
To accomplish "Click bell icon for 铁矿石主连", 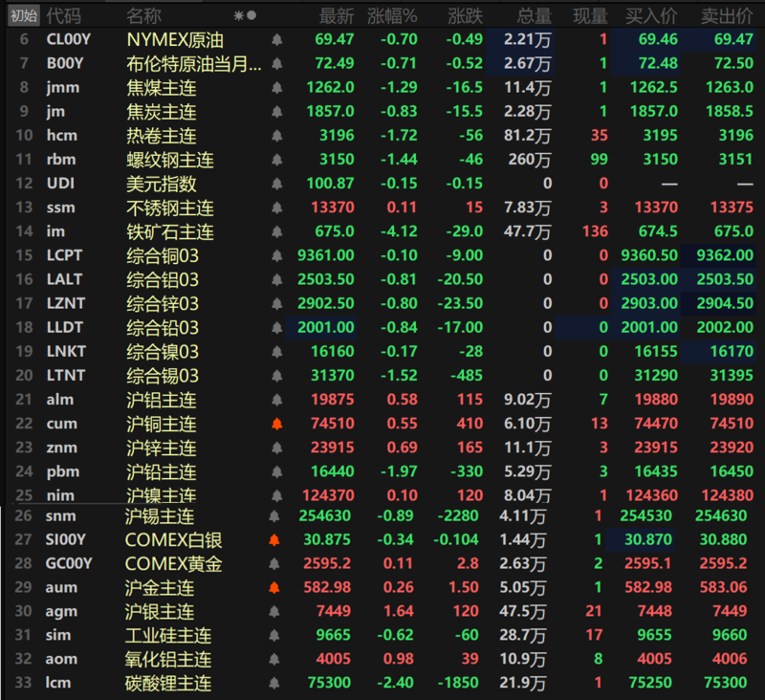I will coord(276,231).
